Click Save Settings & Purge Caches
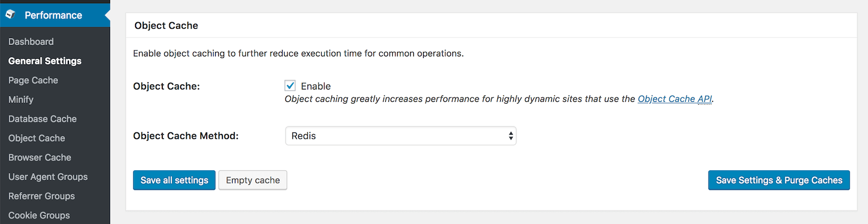Image resolution: width=868 pixels, height=224 pixels. pos(778,180)
